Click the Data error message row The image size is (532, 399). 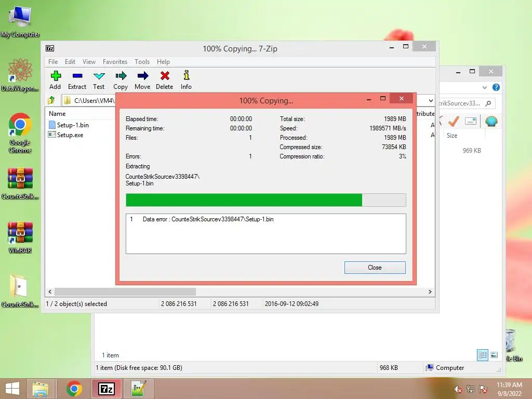click(265, 219)
